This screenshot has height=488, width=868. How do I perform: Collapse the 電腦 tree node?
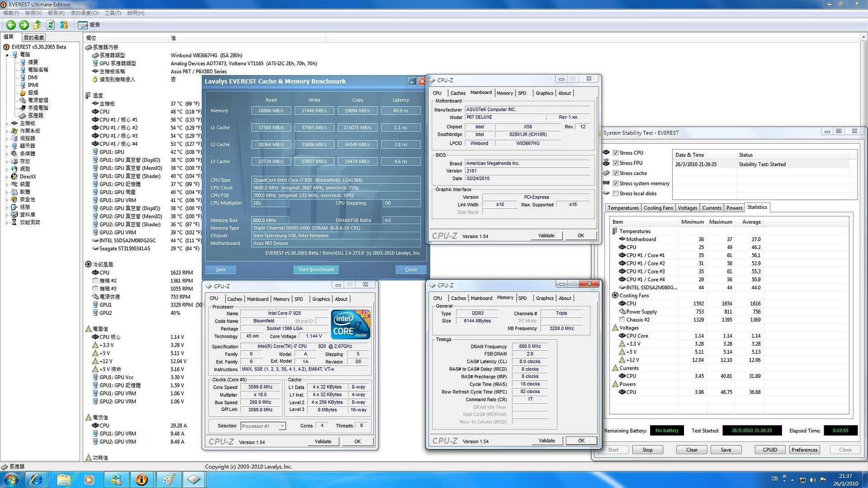point(7,55)
